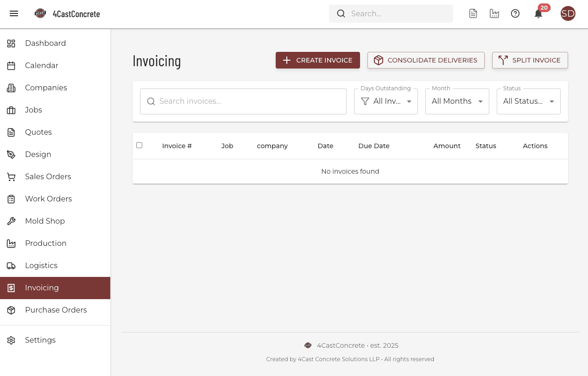Open the Status filter dropdown
The image size is (588, 376).
point(528,101)
